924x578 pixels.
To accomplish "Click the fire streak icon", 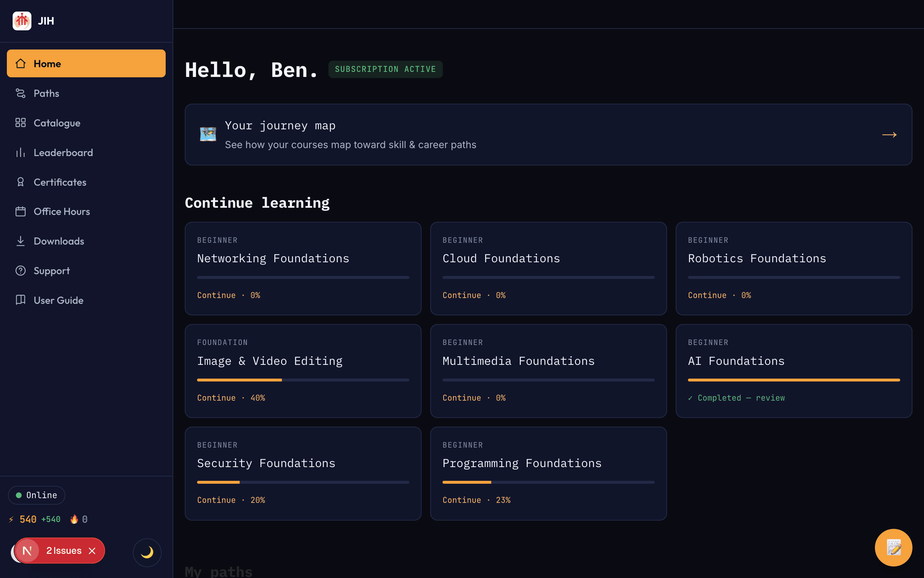I will (x=74, y=519).
